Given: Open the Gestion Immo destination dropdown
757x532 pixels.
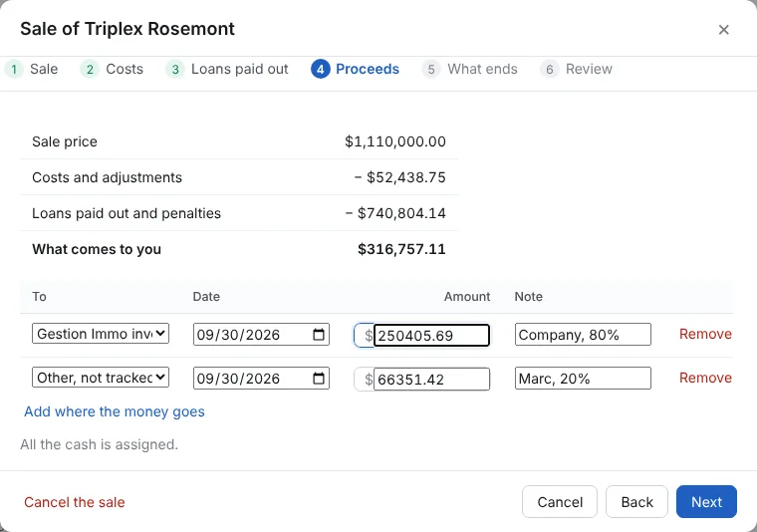Looking at the screenshot, I should point(101,334).
